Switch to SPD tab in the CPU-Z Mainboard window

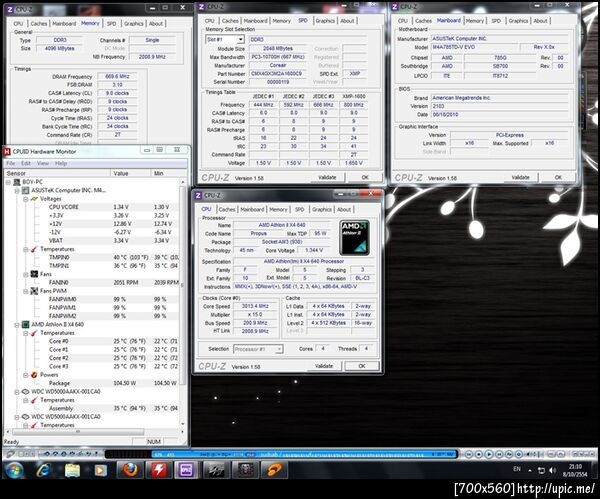tap(496, 21)
